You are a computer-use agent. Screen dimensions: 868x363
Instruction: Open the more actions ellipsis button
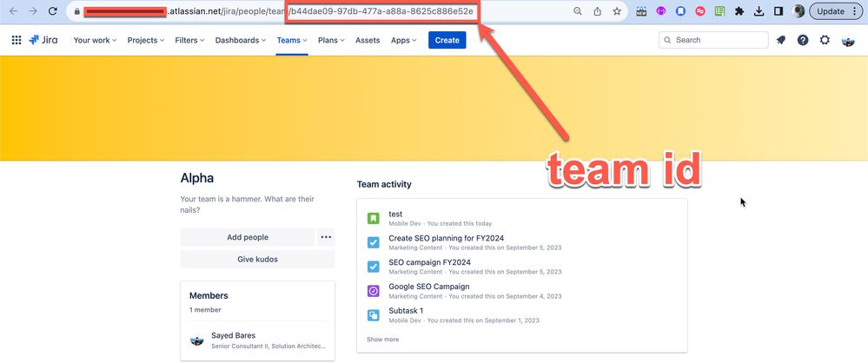[x=326, y=237]
